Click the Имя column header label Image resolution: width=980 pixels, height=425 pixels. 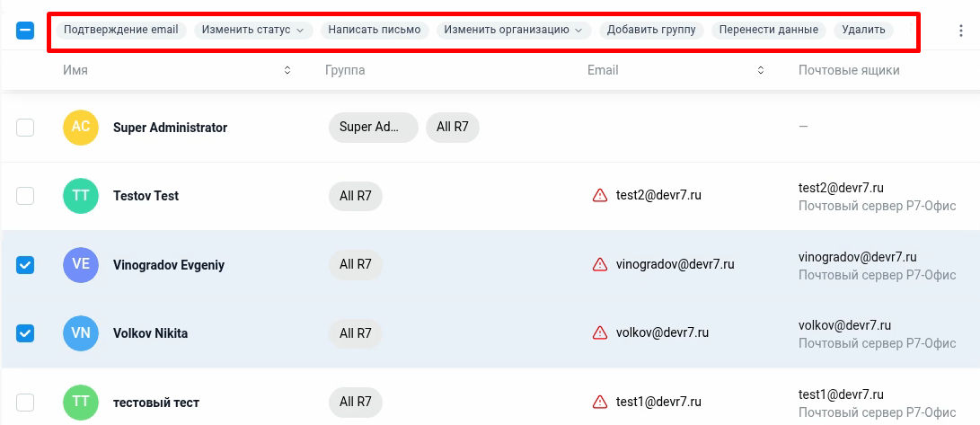75,71
